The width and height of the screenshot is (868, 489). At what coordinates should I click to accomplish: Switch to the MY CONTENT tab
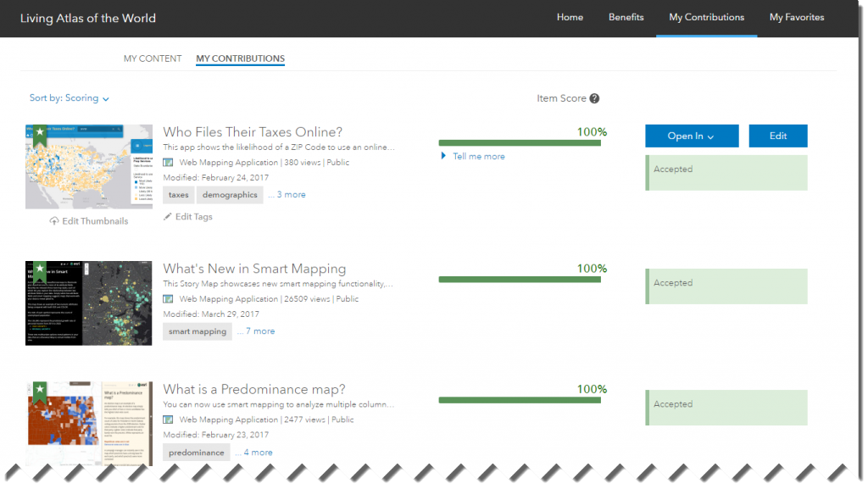pos(153,58)
